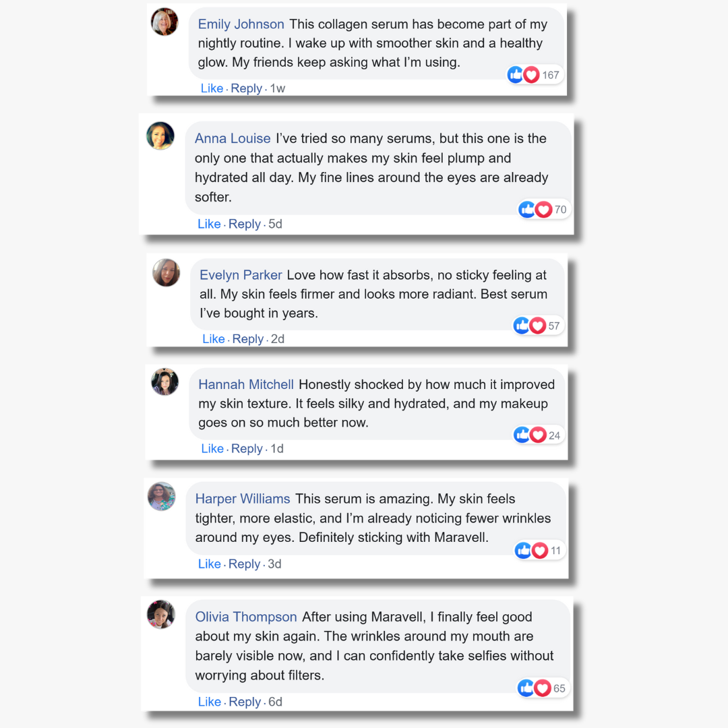The image size is (728, 728).
Task: Click the Olivia Thompson name link
Action: point(246,617)
